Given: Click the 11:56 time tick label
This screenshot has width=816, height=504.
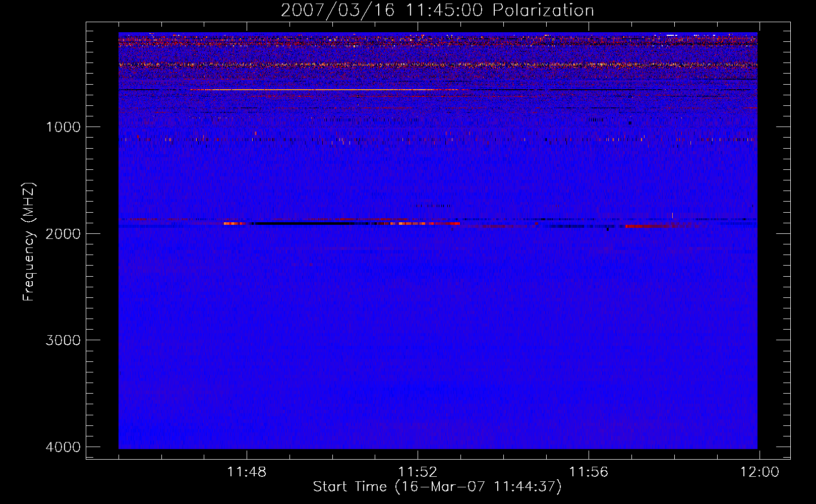Looking at the screenshot, I should pyautogui.click(x=589, y=472).
